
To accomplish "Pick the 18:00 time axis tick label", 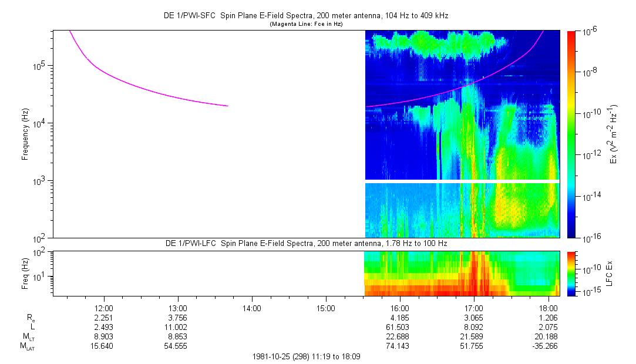I will pos(548,308).
